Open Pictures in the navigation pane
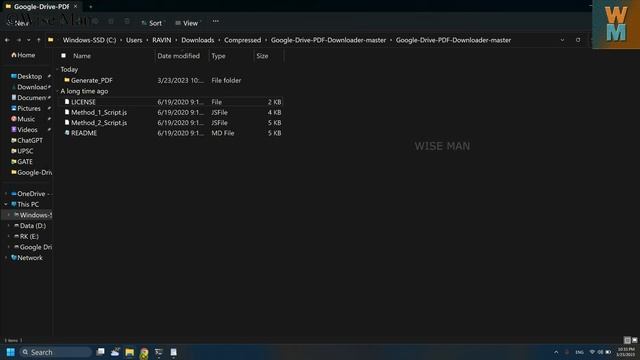Screen dimensions: 640x360 26,108
